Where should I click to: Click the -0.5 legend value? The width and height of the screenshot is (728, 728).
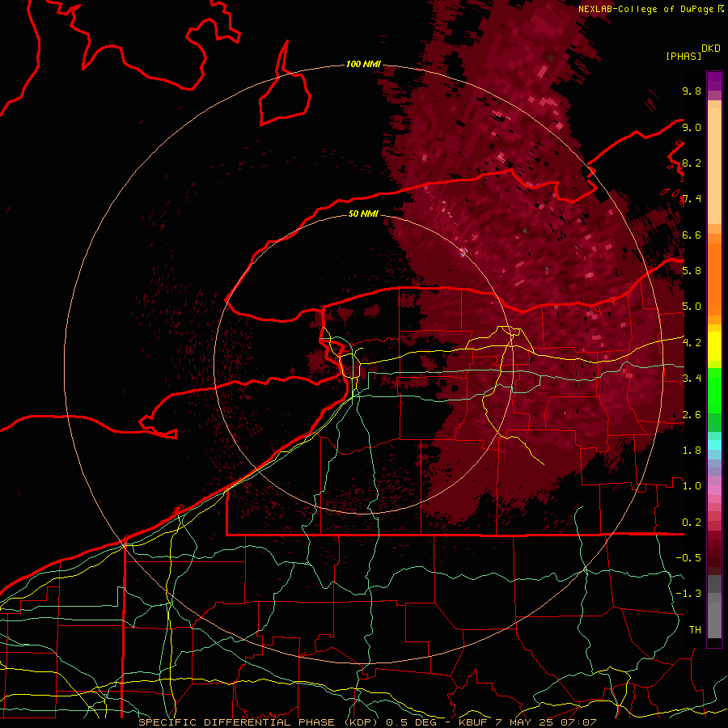point(688,558)
